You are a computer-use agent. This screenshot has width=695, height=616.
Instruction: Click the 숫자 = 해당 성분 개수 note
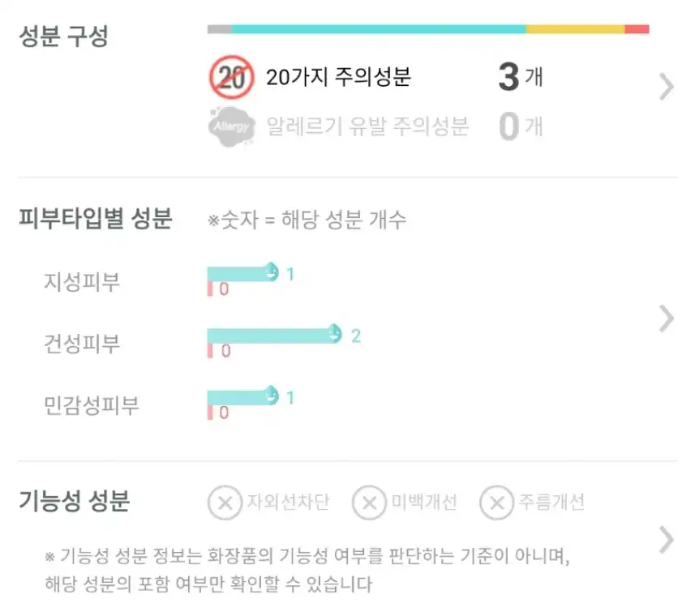coord(307,219)
